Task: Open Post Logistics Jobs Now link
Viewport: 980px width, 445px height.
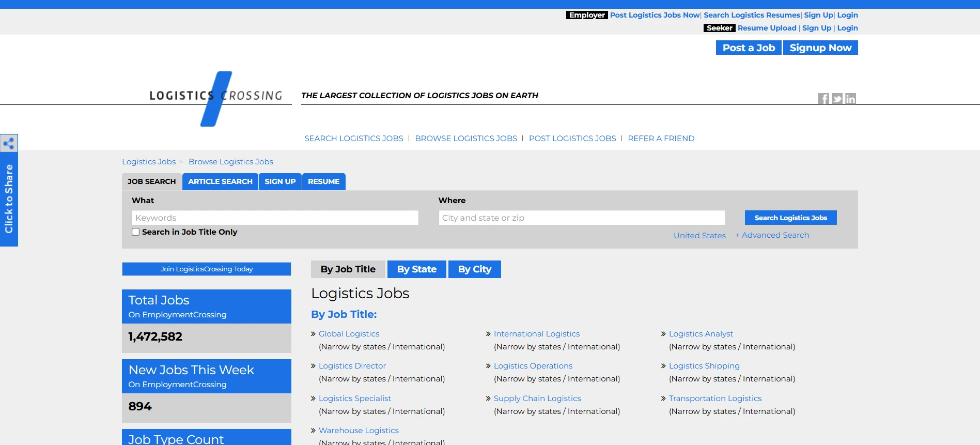Action: pyautogui.click(x=655, y=15)
